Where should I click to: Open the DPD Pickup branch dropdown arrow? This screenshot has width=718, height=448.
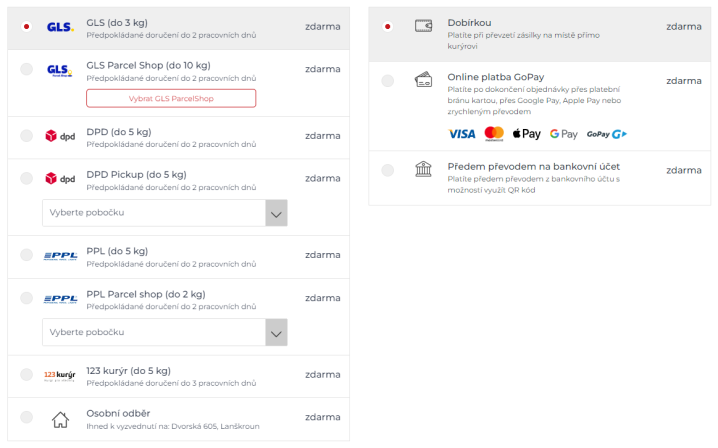coord(276,213)
